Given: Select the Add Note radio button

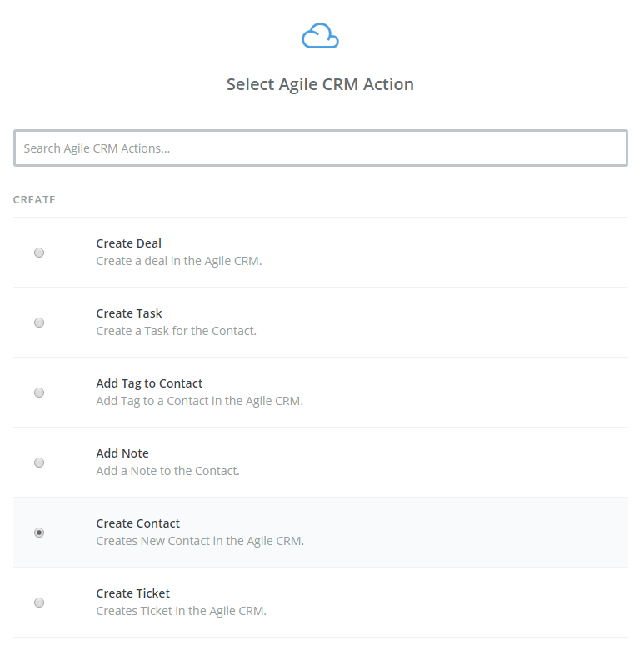Looking at the screenshot, I should pos(39,463).
